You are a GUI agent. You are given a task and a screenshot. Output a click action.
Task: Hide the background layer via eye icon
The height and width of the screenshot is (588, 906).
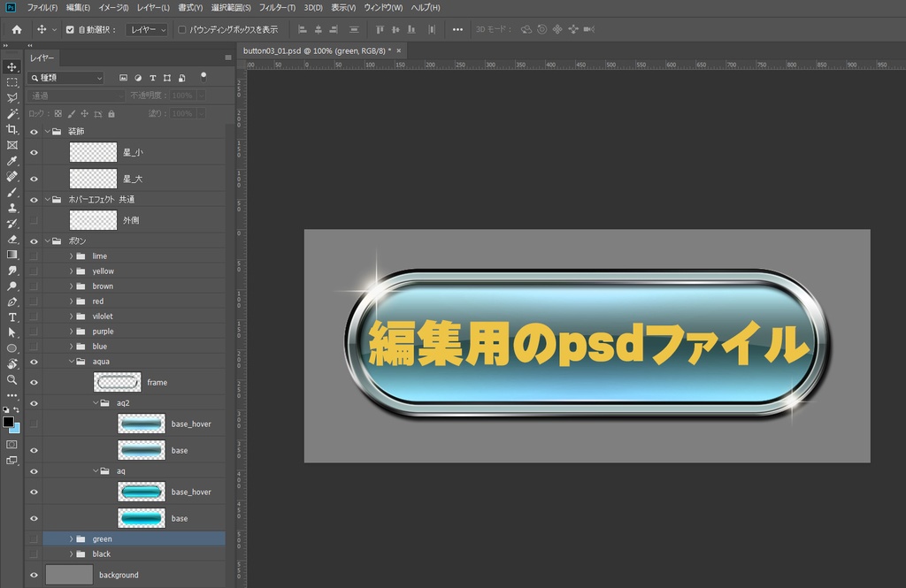34,575
